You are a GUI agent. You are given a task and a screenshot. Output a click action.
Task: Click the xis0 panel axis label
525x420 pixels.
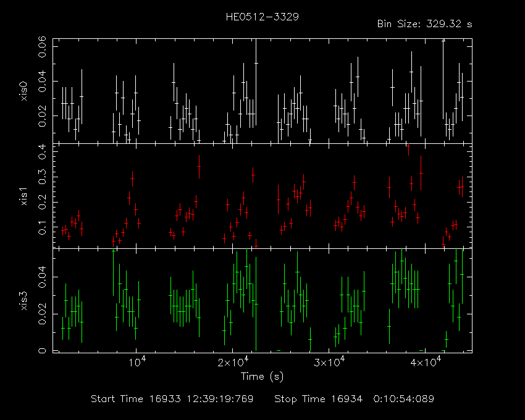(x=23, y=91)
